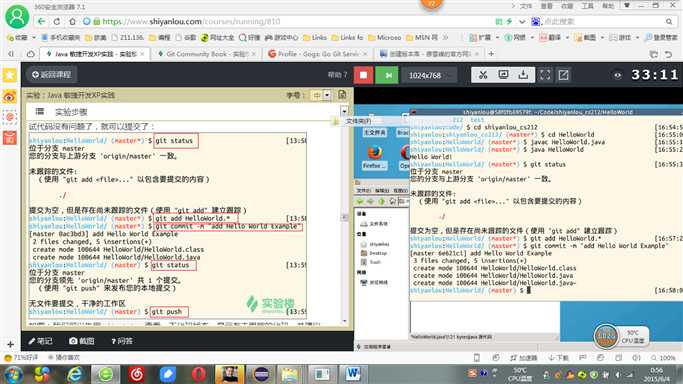
Task: Open the browser home page icon
Action: pyautogui.click(x=72, y=21)
